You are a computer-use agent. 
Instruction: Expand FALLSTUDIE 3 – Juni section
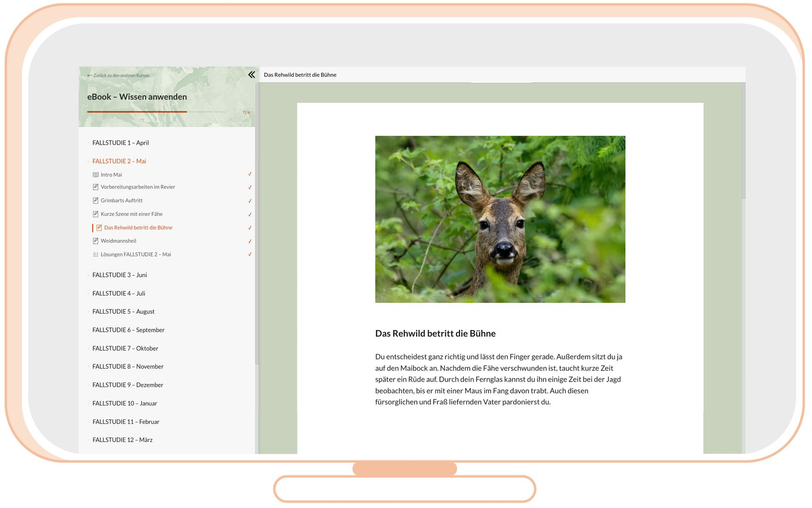click(x=120, y=275)
